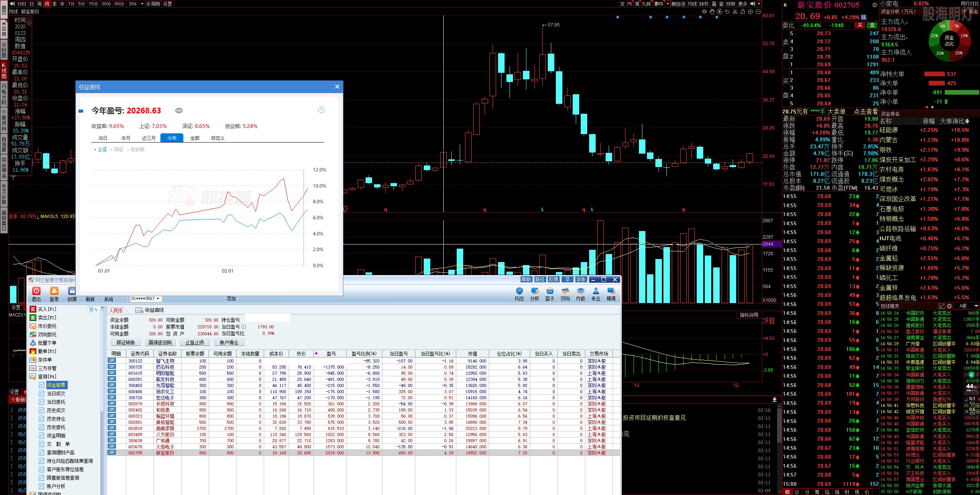
Task: Click 删自选 button in top toolbar
Action: [x=678, y=4]
